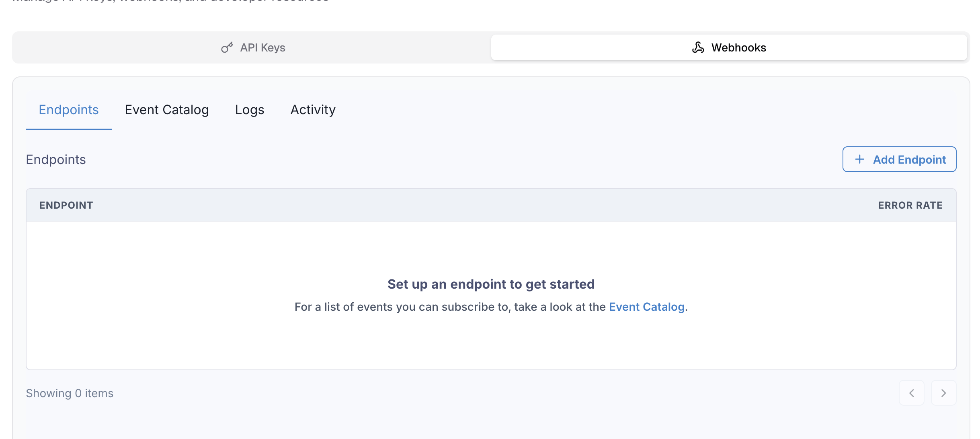Click the ENDPOINT column header

(x=66, y=205)
